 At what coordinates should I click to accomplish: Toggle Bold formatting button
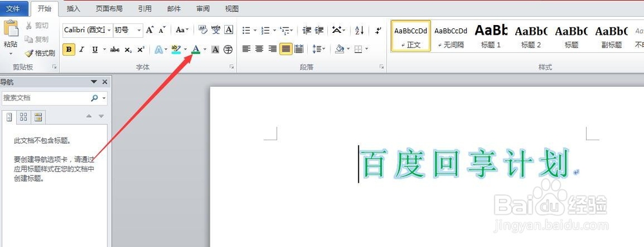[69, 50]
